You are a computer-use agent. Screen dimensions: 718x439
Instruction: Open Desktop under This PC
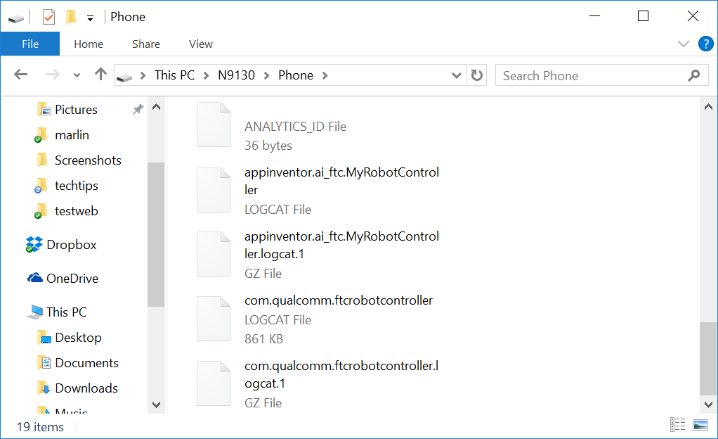[x=78, y=338]
